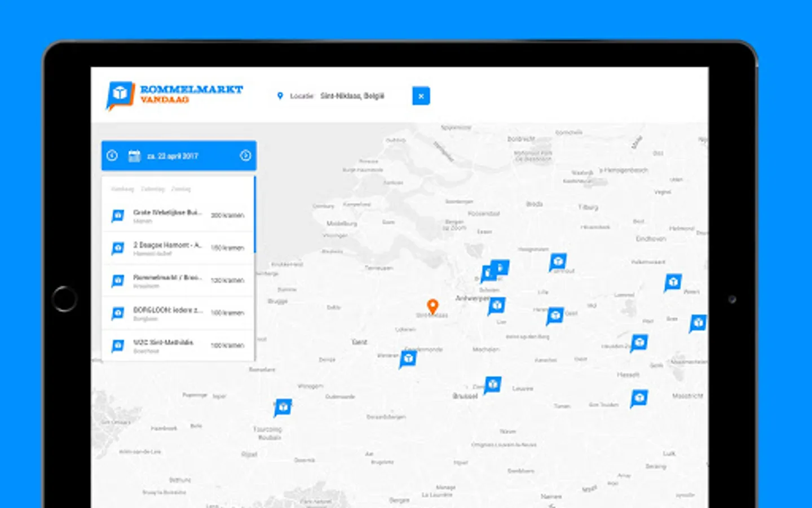Select the market marker near Heusden-Zolder
The width and height of the screenshot is (812, 508).
[638, 343]
